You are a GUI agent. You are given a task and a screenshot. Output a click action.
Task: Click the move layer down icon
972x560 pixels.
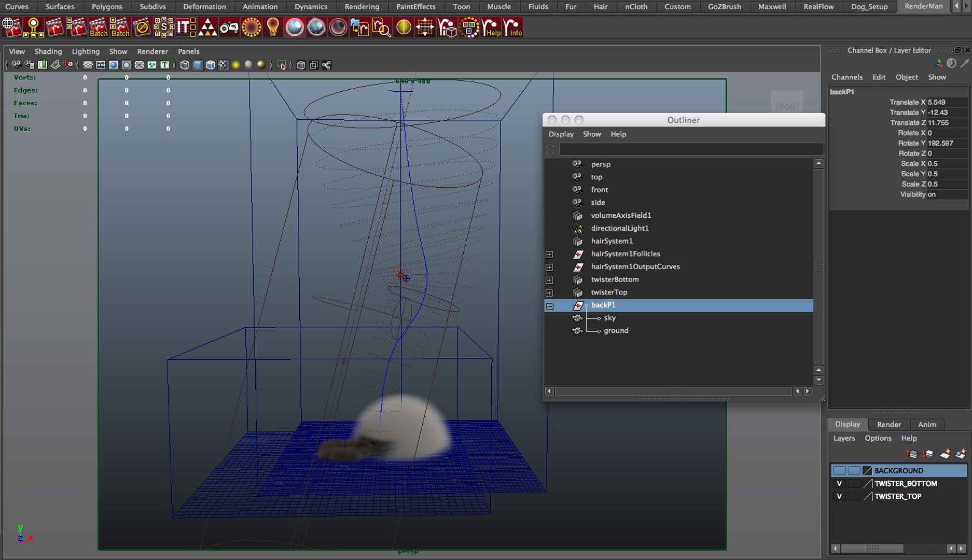(928, 454)
